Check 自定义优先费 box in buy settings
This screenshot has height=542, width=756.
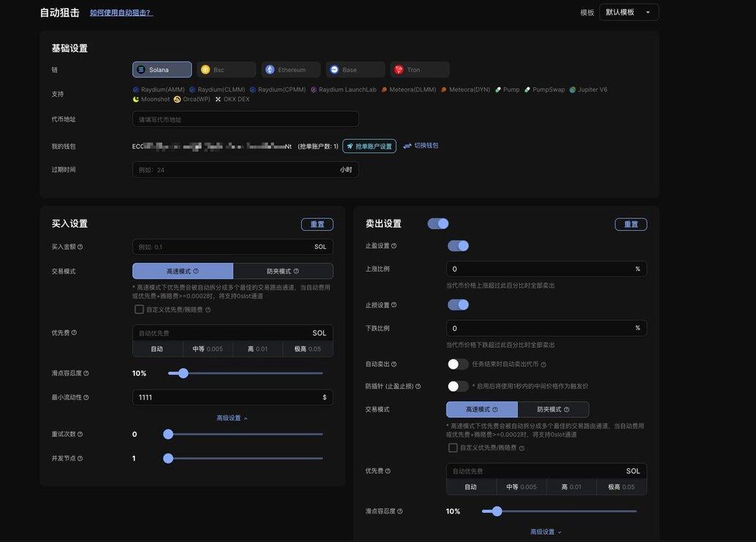tap(139, 310)
